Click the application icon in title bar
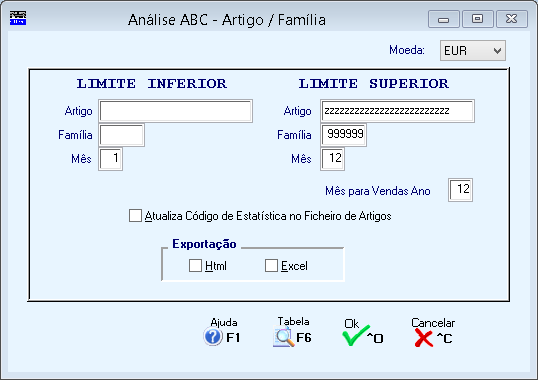The height and width of the screenshot is (380, 538). point(18,18)
